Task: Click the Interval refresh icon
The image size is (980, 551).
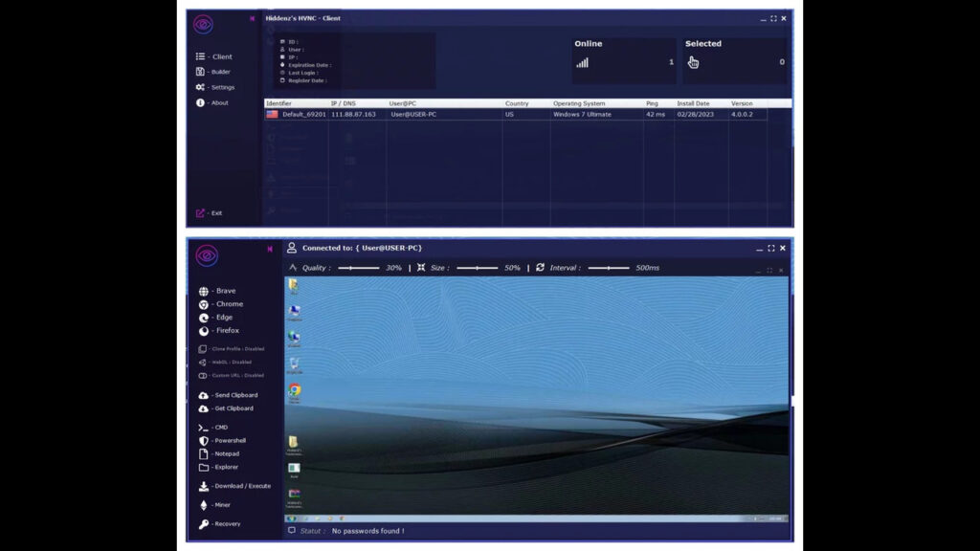Action: (540, 268)
